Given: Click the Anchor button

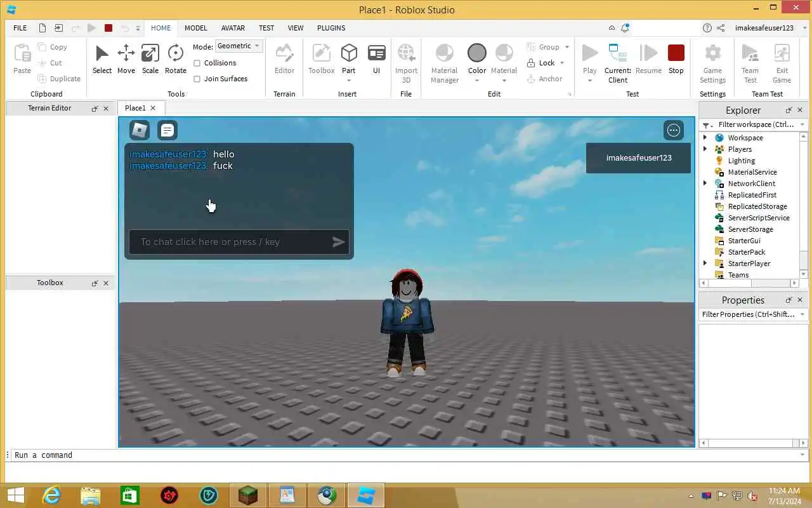Looking at the screenshot, I should [545, 79].
